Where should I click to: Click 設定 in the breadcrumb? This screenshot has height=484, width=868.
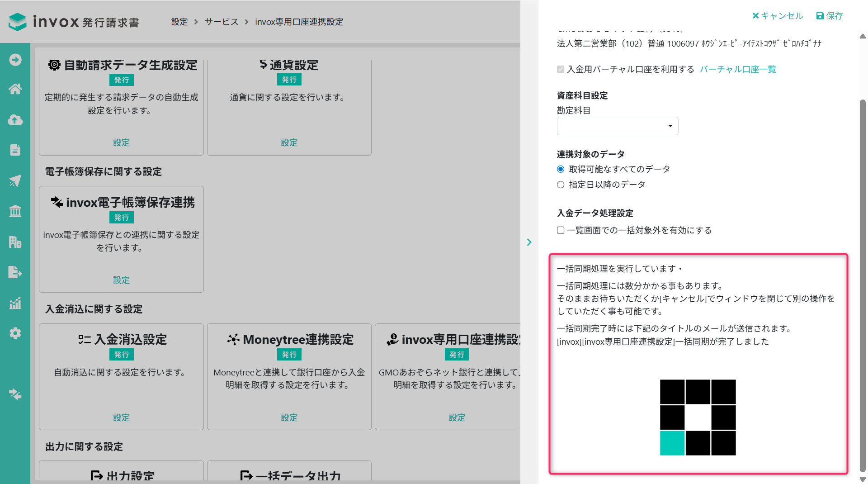tap(179, 22)
